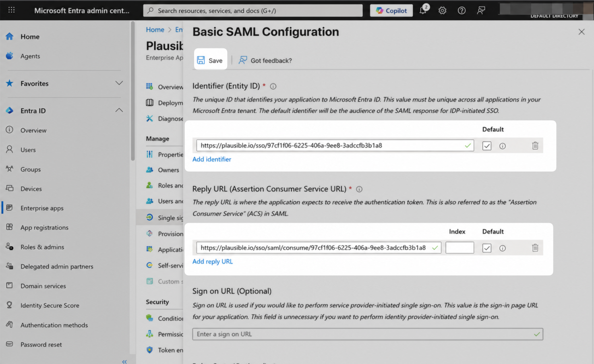Open Devices in sidebar

(31, 188)
